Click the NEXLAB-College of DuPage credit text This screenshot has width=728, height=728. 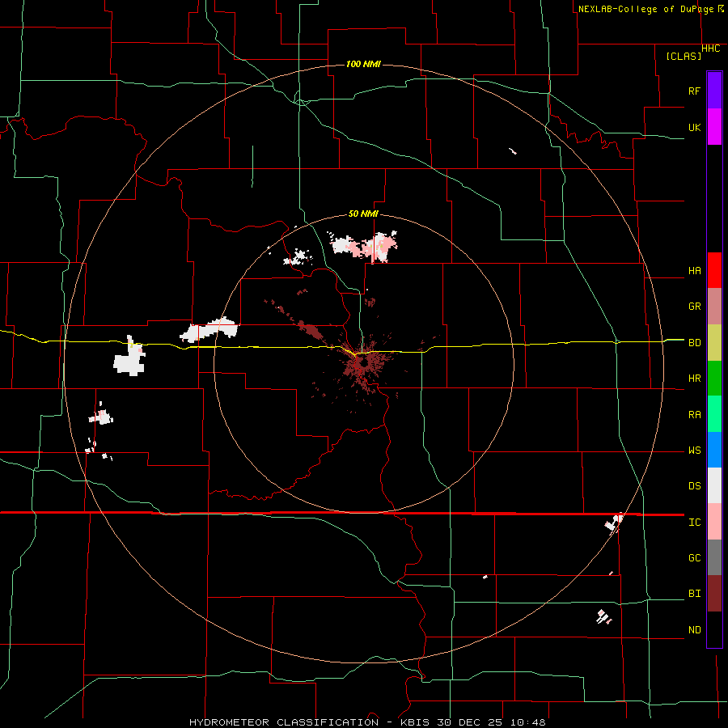pos(645,9)
